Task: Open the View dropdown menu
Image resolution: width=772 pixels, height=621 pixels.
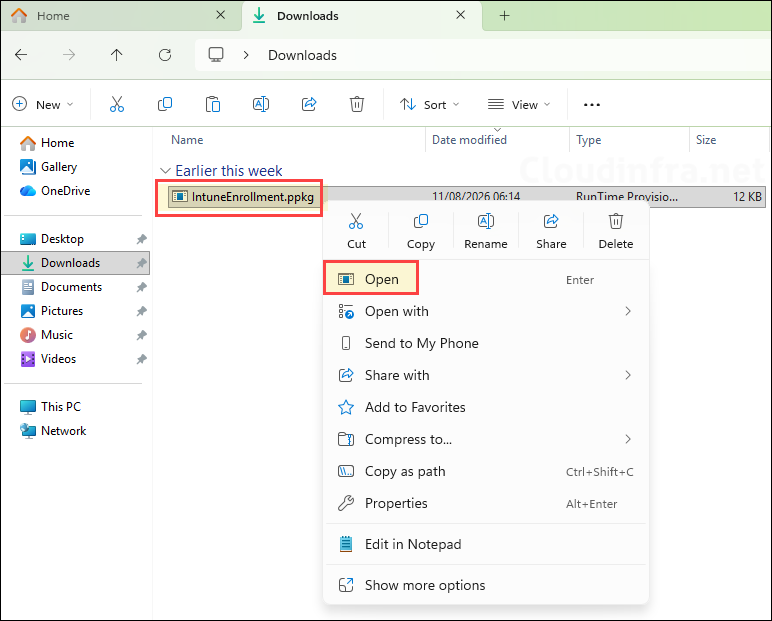Action: tap(519, 104)
